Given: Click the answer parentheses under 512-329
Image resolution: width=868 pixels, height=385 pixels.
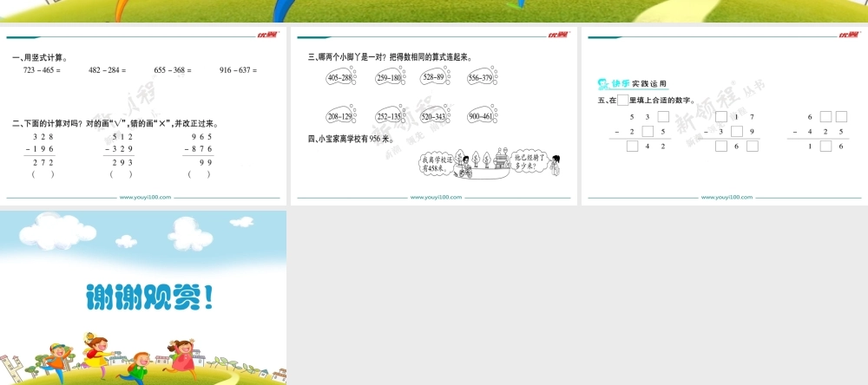Looking at the screenshot, I should [122, 174].
